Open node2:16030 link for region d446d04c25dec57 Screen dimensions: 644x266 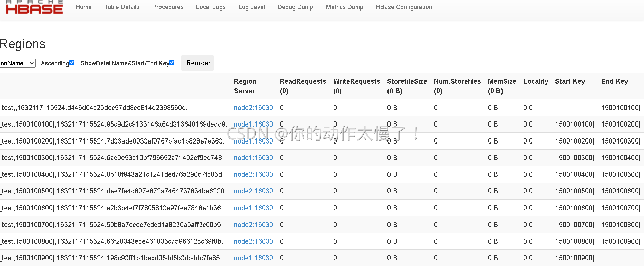click(253, 108)
